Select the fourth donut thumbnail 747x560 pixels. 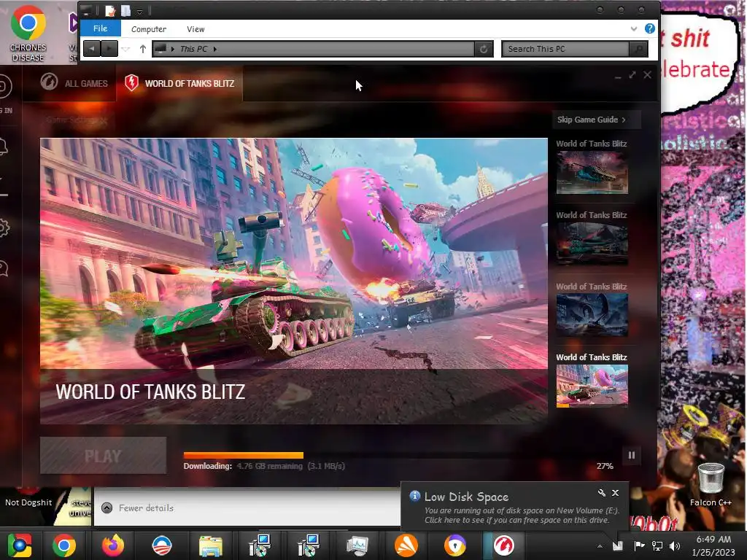[x=592, y=386]
